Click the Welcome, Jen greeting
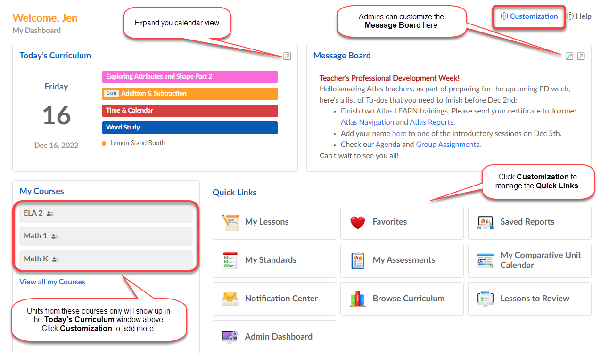The height and width of the screenshot is (364, 609). click(45, 18)
